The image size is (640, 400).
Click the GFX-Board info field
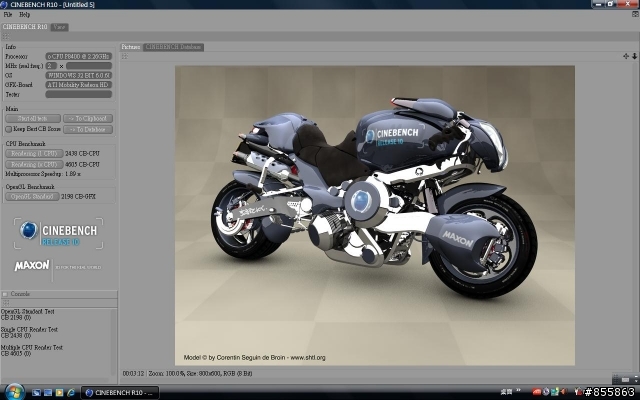pyautogui.click(x=78, y=85)
